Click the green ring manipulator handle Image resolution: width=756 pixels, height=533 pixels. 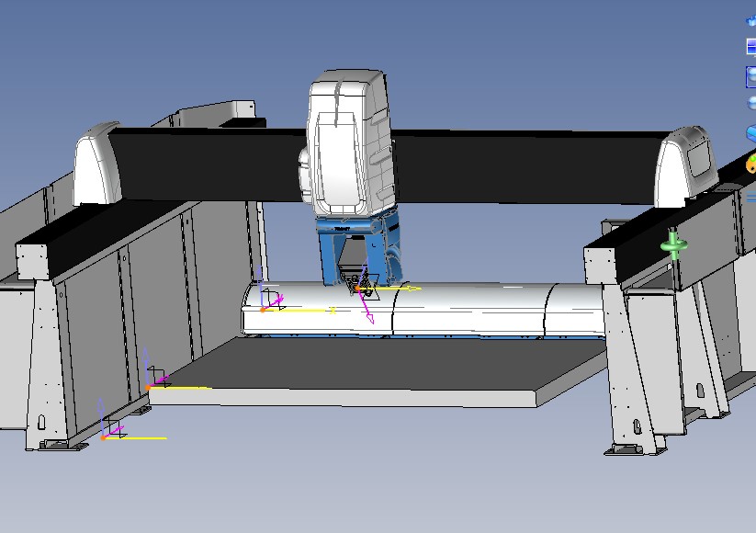pos(673,245)
